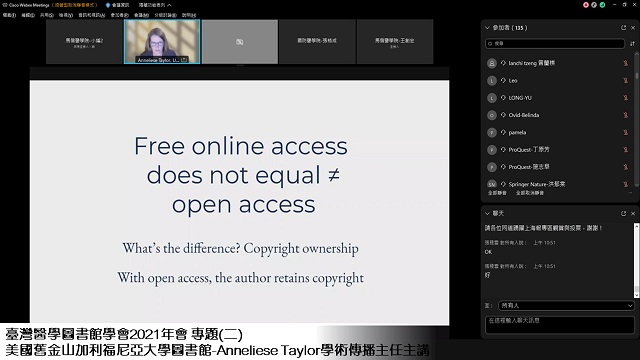
Task: Click the unmute all button
Action: coord(529,193)
